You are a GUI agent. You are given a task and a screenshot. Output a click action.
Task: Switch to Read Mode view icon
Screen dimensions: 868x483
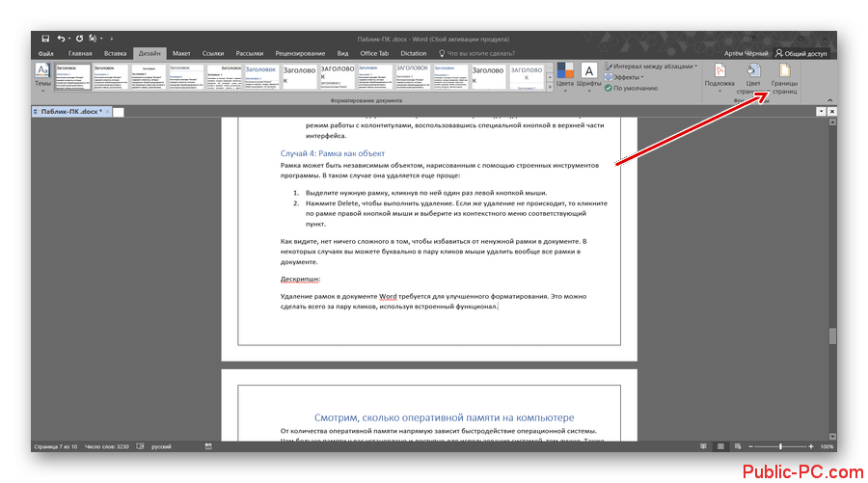point(703,446)
